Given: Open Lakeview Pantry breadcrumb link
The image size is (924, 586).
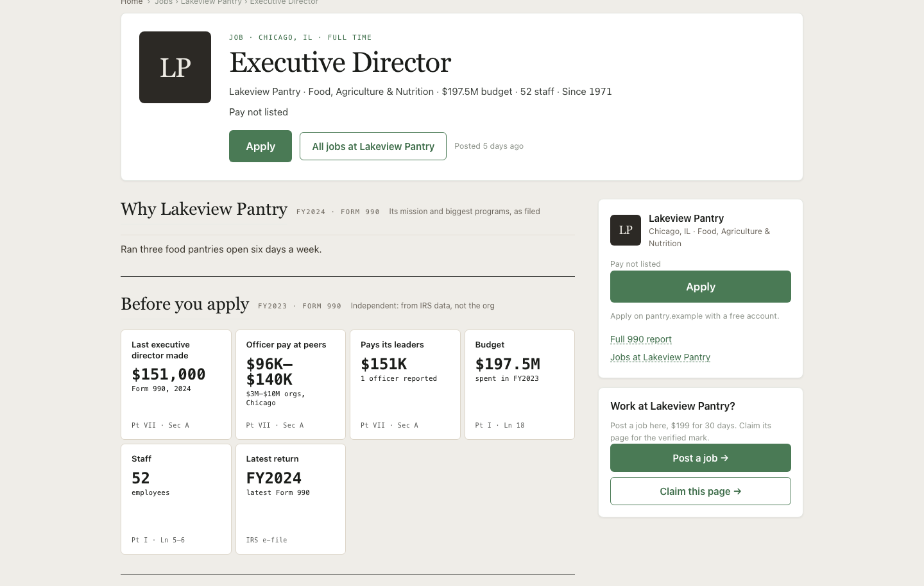Looking at the screenshot, I should coord(211,2).
